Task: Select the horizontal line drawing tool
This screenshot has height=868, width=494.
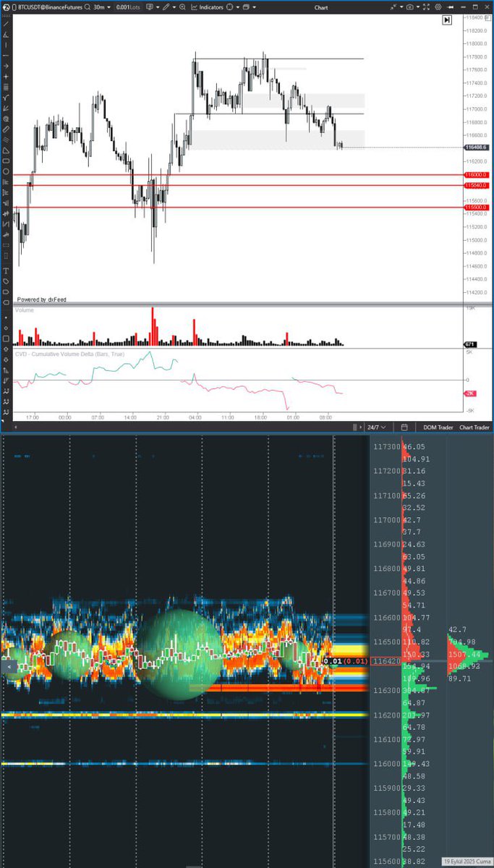Action: point(7,56)
